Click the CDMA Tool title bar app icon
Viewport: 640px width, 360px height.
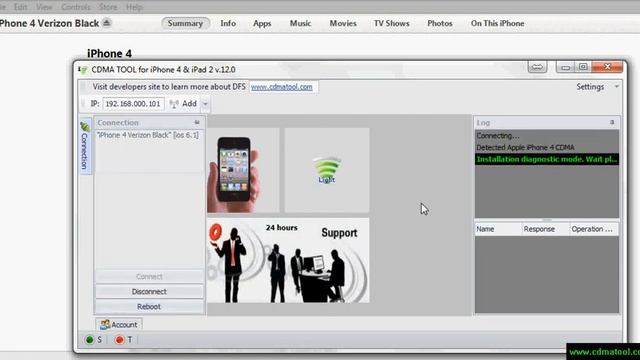click(x=83, y=70)
